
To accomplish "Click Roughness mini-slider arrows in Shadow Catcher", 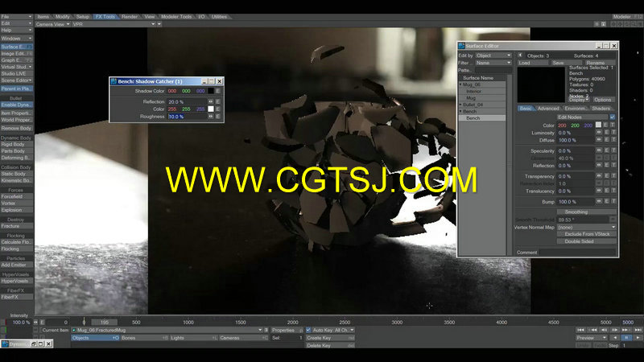I will point(211,117).
